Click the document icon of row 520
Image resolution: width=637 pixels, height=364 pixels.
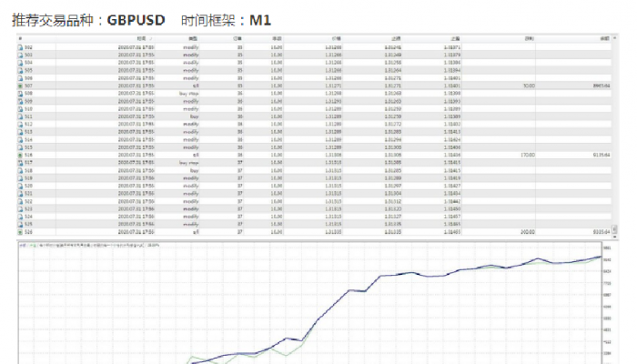(20, 186)
